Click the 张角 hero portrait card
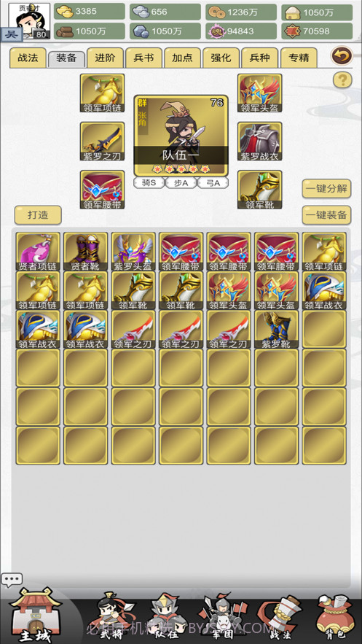The height and width of the screenshot is (644, 362). 181,136
